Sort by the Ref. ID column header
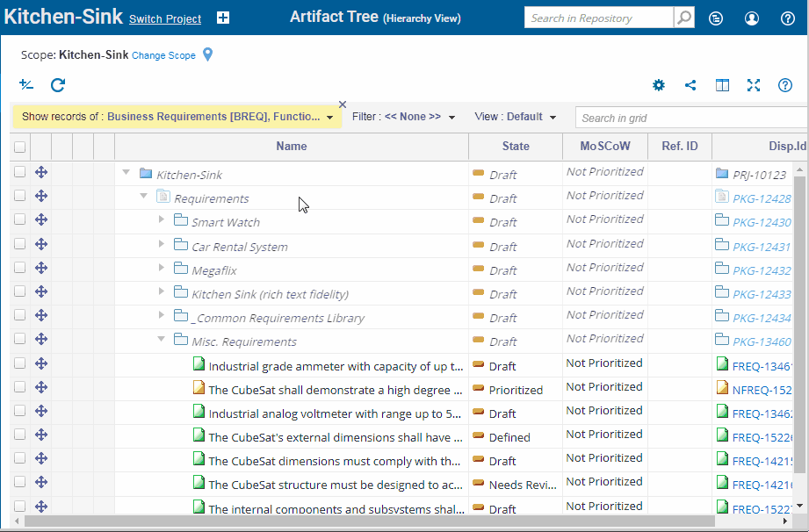The image size is (809, 532). [x=680, y=147]
